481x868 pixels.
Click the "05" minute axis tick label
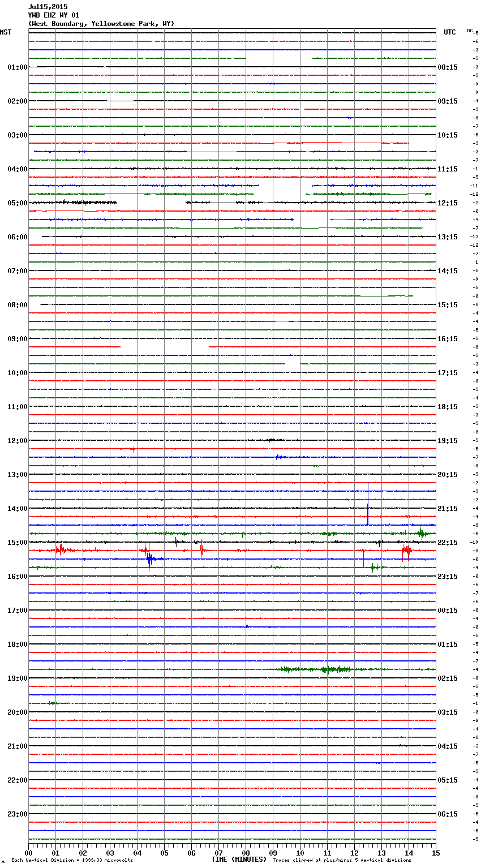[x=164, y=853]
